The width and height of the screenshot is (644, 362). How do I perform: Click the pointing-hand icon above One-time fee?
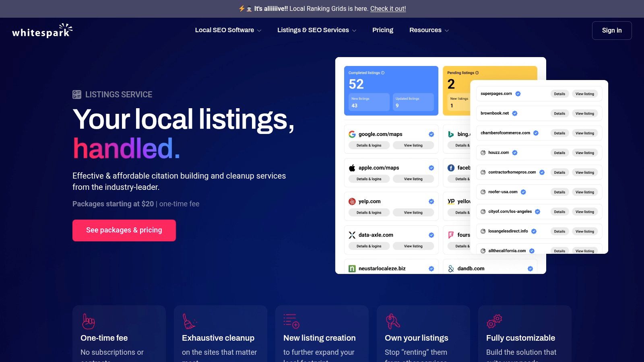88,321
